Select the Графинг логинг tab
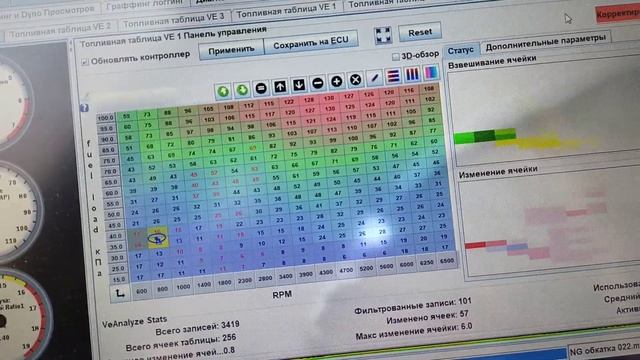This screenshot has width=640, height=360. [144, 5]
